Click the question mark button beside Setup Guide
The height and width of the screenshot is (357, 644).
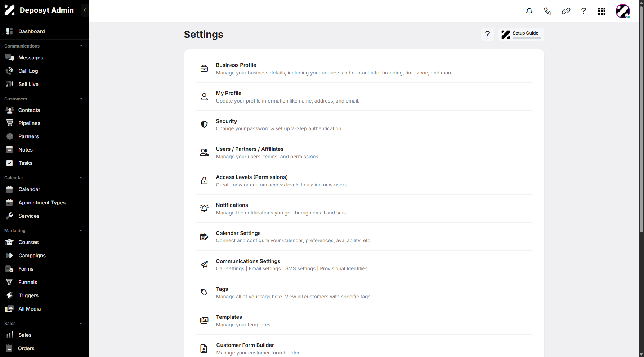pos(487,34)
